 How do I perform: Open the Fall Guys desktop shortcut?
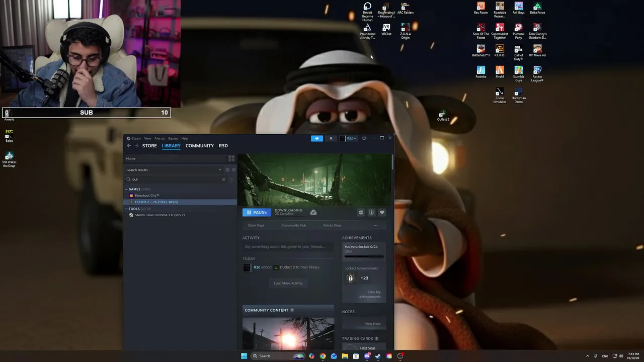pos(519,8)
